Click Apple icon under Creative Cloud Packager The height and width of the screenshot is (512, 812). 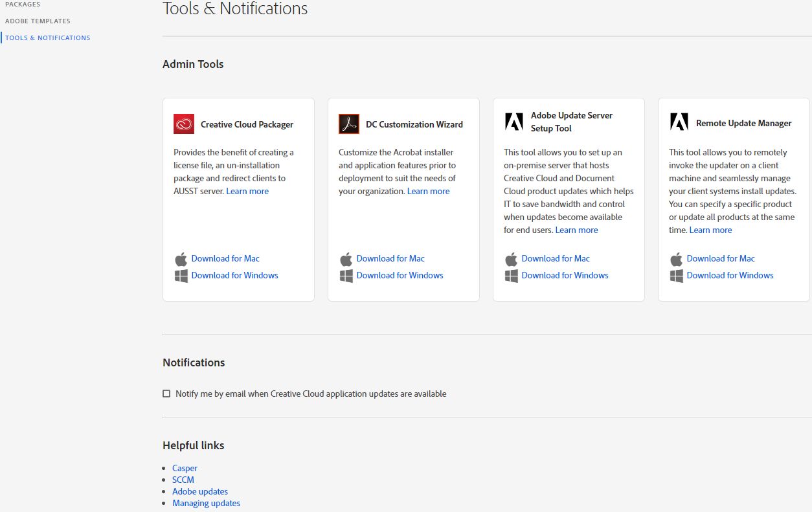coord(181,259)
